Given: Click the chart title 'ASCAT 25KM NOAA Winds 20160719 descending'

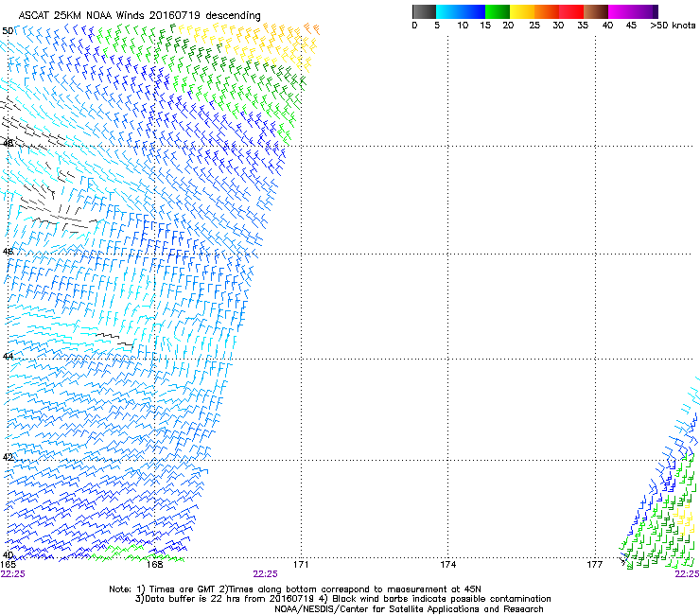Looking at the screenshot, I should pyautogui.click(x=139, y=15).
